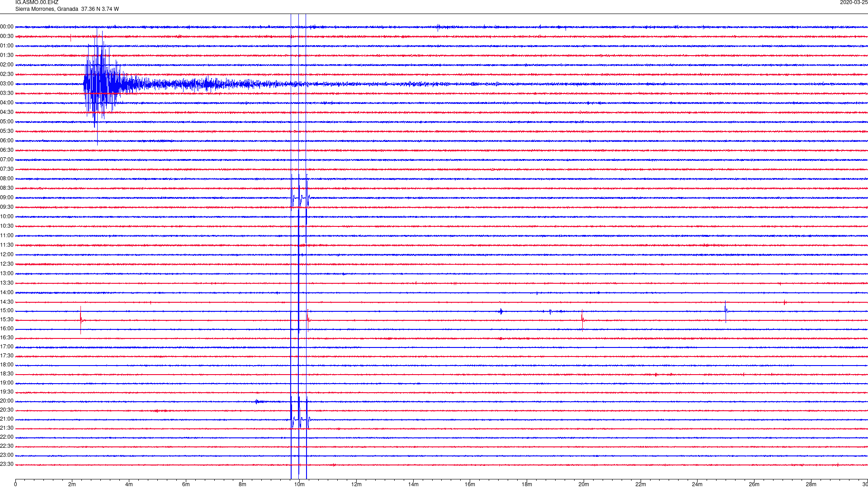
Task: Click the IG.ASMO.00.EHZ station title
Action: coord(37,3)
